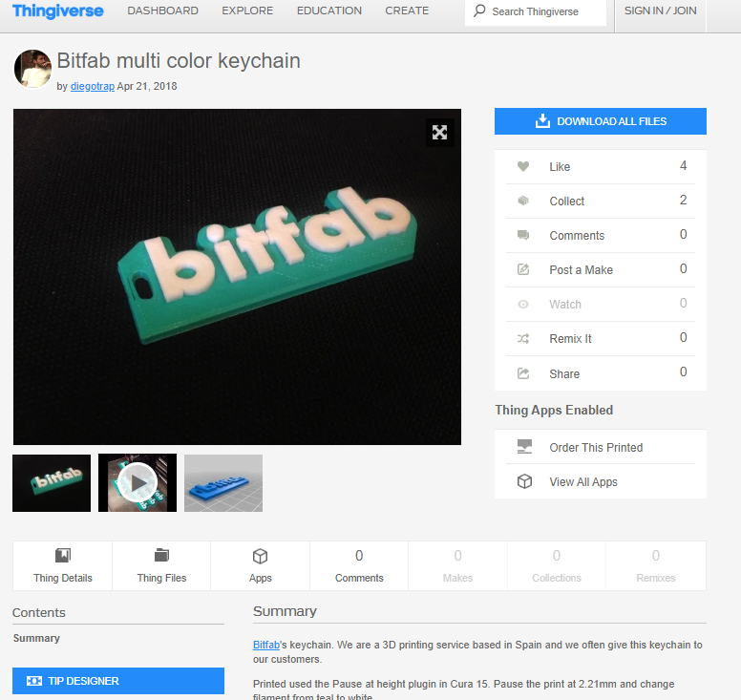Click the Share arrow icon
The height and width of the screenshot is (700, 741).
tap(523, 373)
